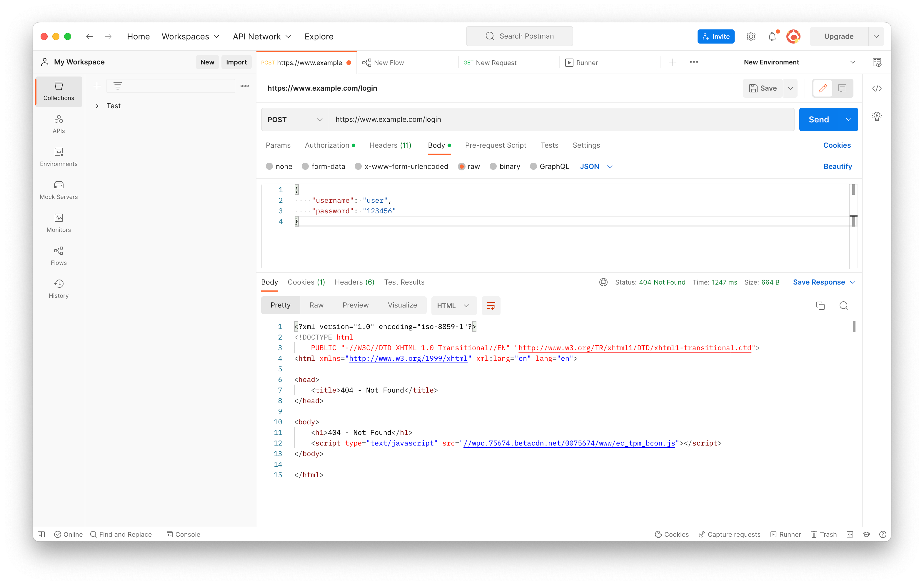924x585 pixels.
Task: Open the Collections sidebar panel
Action: 58,91
